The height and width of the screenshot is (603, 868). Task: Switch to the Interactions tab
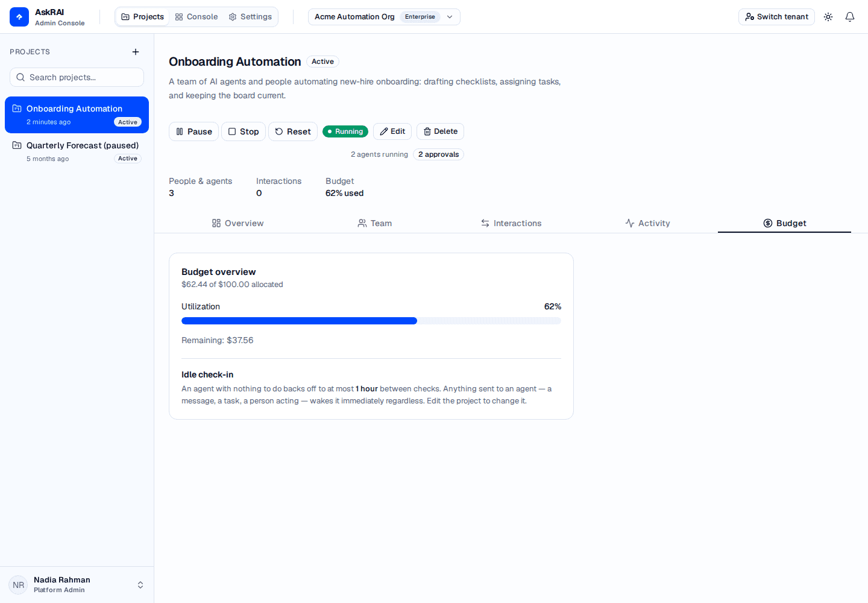click(x=511, y=223)
